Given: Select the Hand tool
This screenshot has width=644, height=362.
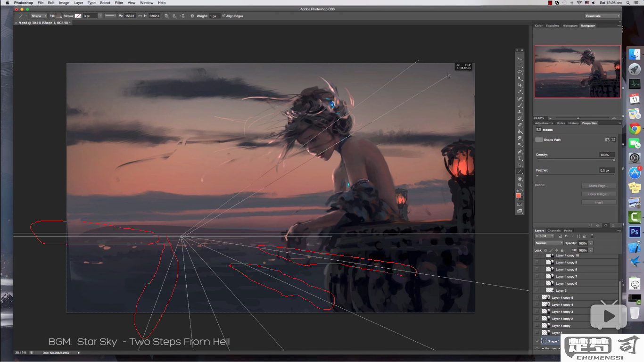Looking at the screenshot, I should click(x=520, y=180).
